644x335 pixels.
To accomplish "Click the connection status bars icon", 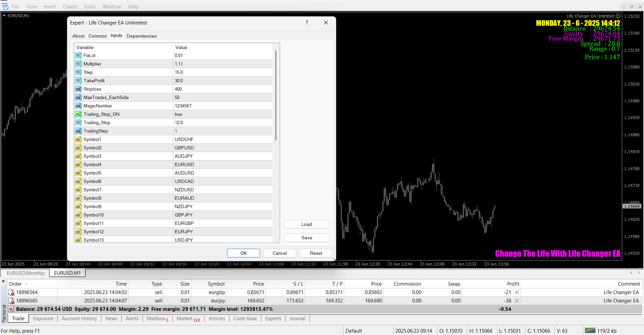I will tap(590, 331).
